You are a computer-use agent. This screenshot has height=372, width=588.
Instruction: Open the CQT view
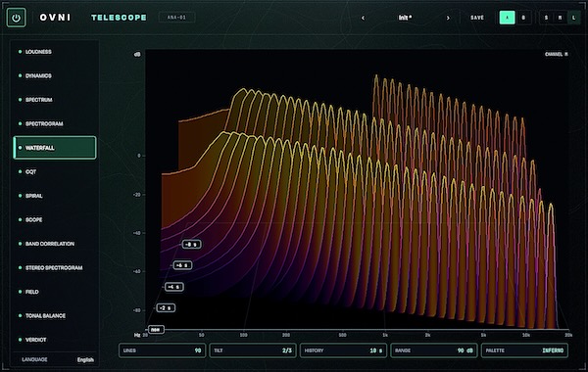click(x=55, y=171)
